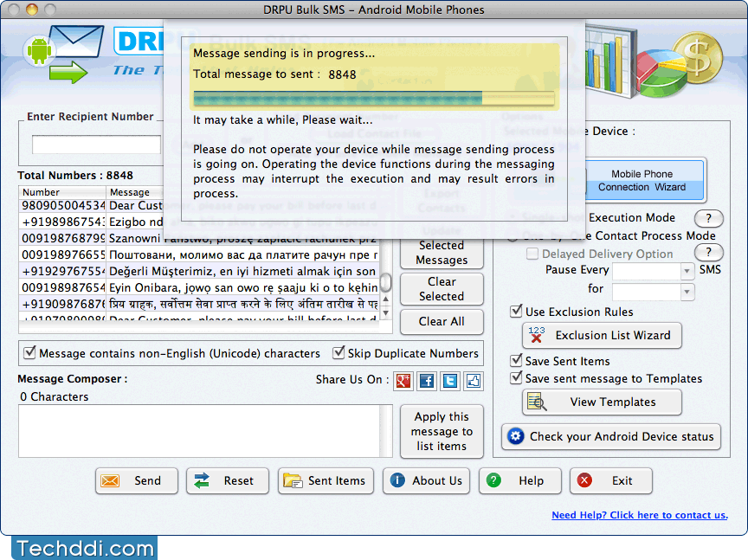The height and width of the screenshot is (560, 748).
Task: Click the thumbs-up like share icon
Action: [x=474, y=381]
